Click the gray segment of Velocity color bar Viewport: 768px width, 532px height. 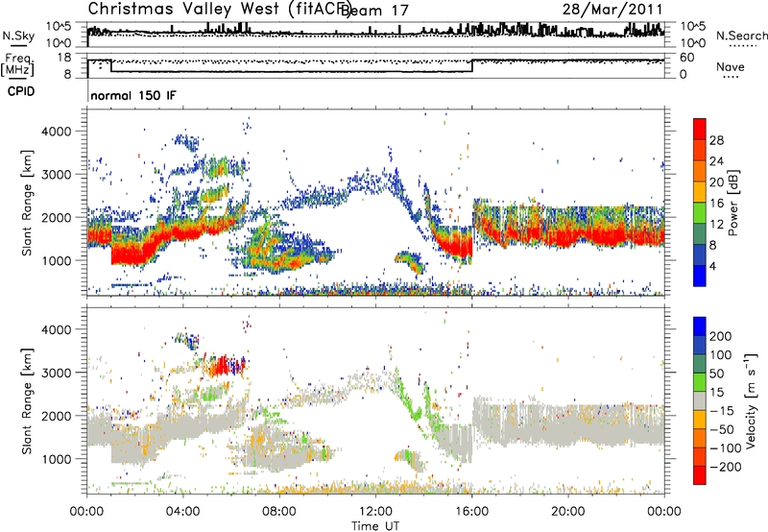point(700,401)
